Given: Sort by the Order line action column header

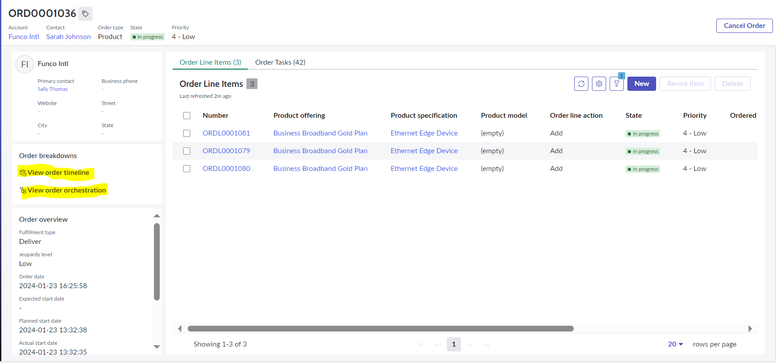Looking at the screenshot, I should pyautogui.click(x=576, y=115).
